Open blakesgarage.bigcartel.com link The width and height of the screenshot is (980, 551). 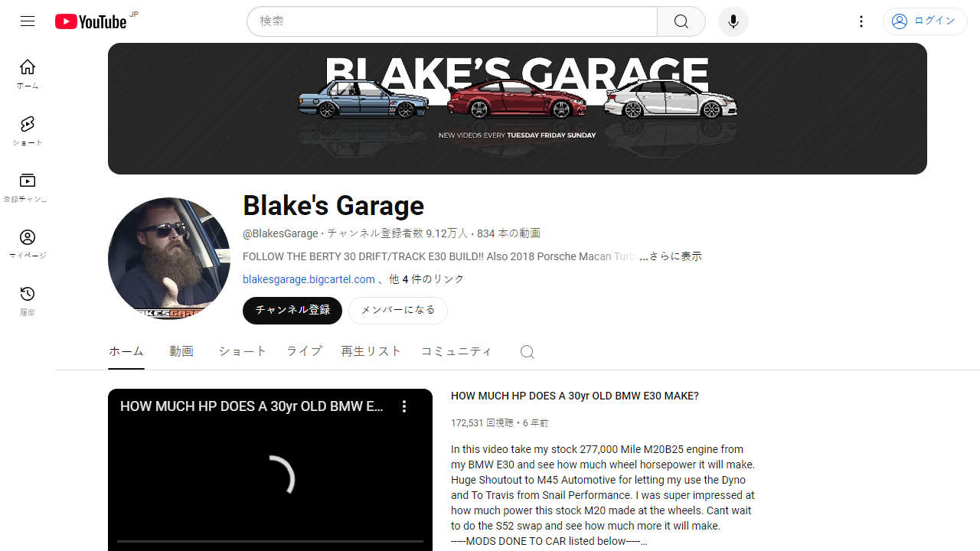click(309, 279)
